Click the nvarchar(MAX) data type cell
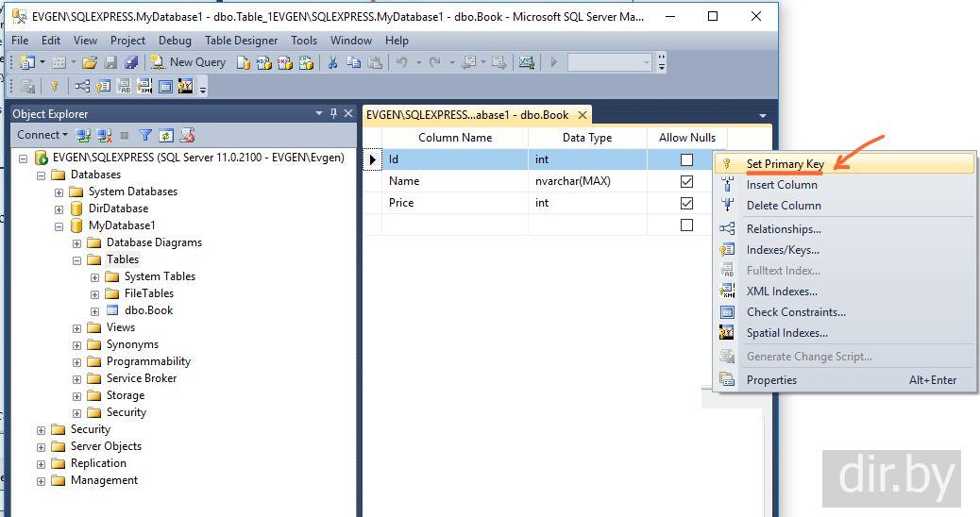The width and height of the screenshot is (980, 517). coord(587,181)
